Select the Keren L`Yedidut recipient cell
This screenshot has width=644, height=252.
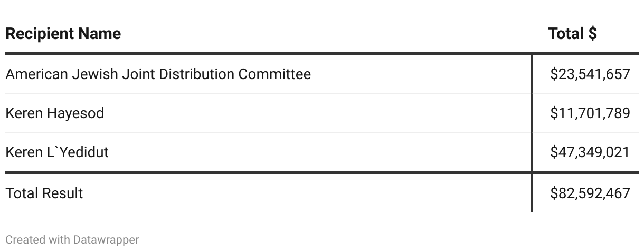pyautogui.click(x=57, y=152)
